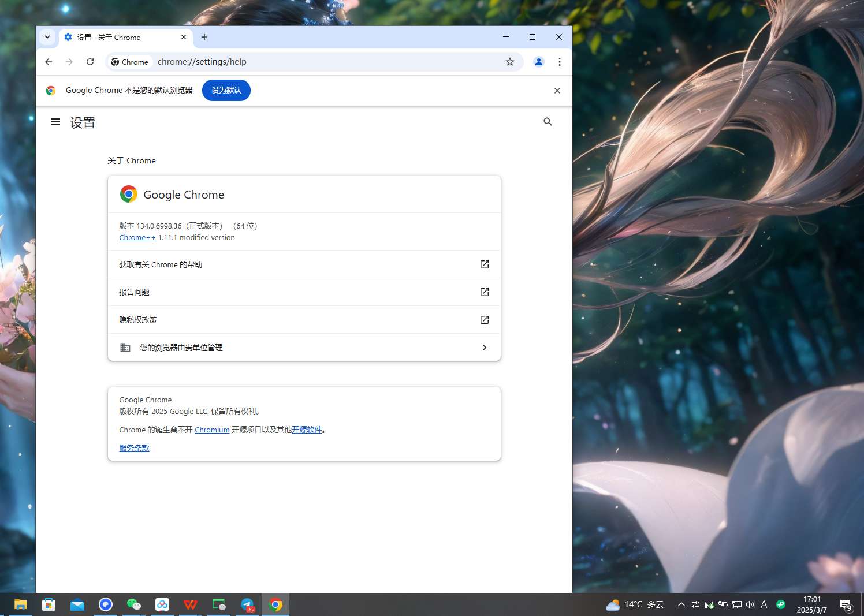Click the 关于 Chrome heading
Image resolution: width=864 pixels, height=616 pixels.
point(132,160)
